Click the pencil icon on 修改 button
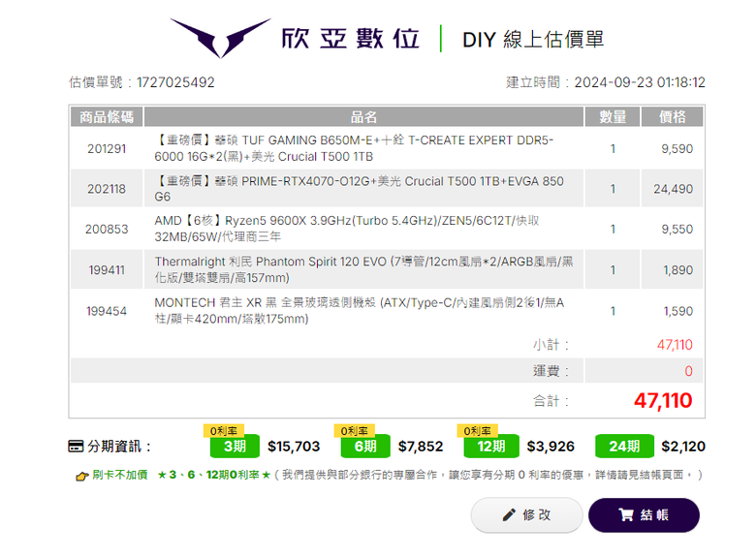This screenshot has width=756, height=558. [509, 515]
